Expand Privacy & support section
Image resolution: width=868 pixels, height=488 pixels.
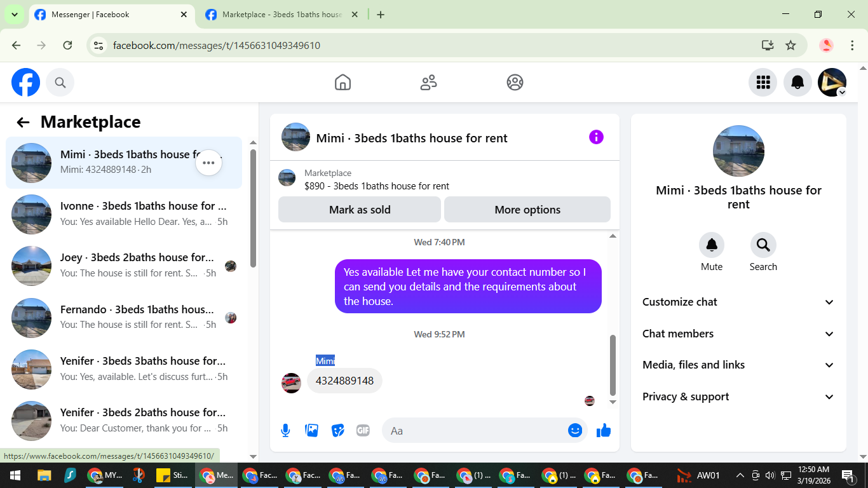tap(738, 396)
